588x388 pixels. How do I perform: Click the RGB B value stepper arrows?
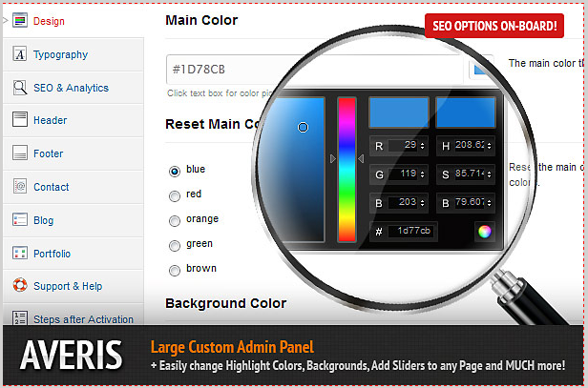coord(422,203)
